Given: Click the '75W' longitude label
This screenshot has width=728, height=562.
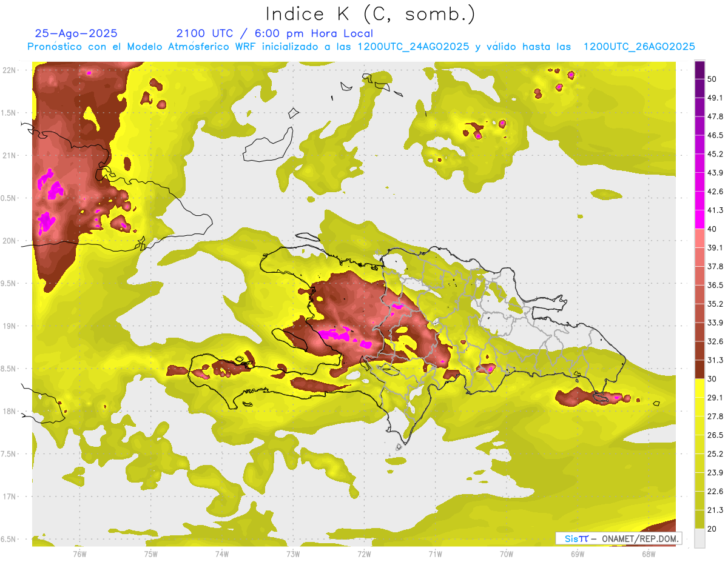Looking at the screenshot, I should (x=151, y=554).
